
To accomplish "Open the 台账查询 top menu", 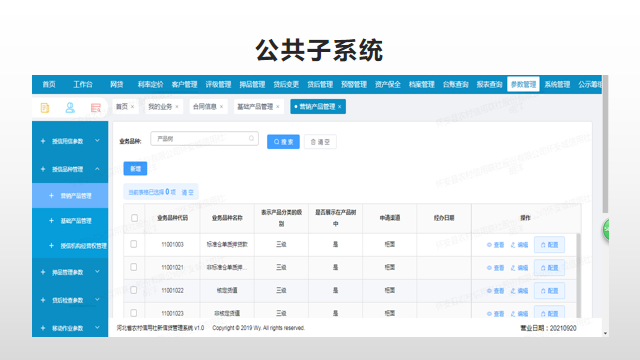I will [x=456, y=84].
